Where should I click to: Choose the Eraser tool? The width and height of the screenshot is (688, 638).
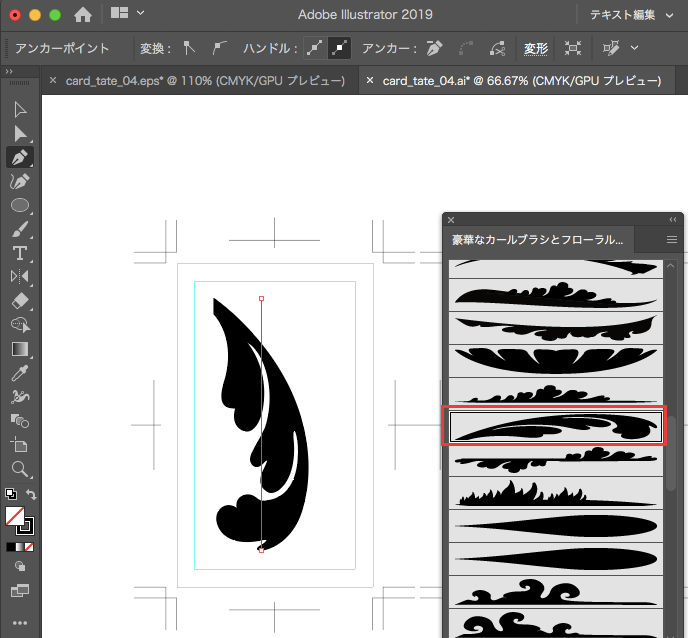pyautogui.click(x=19, y=300)
